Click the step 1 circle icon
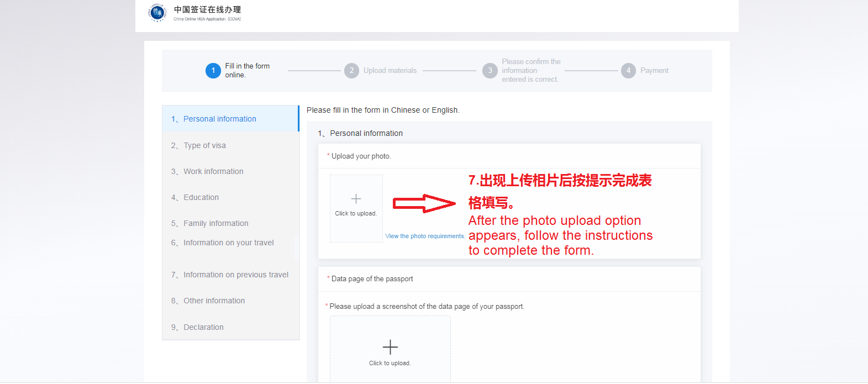The image size is (868, 384). tap(213, 71)
